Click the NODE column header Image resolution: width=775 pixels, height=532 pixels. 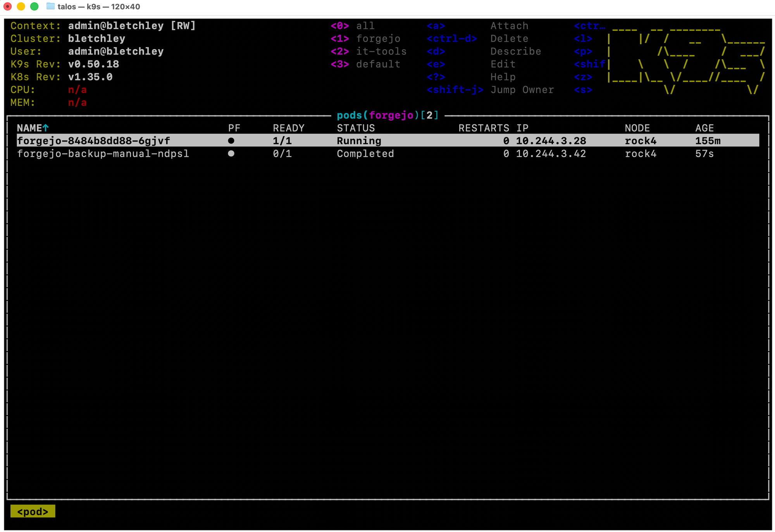[637, 128]
